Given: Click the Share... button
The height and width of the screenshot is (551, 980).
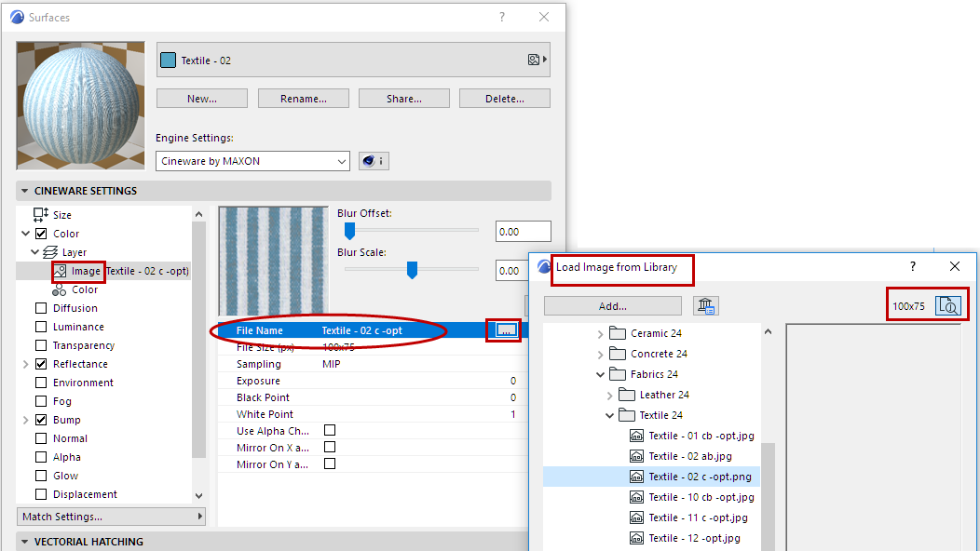Looking at the screenshot, I should 403,99.
